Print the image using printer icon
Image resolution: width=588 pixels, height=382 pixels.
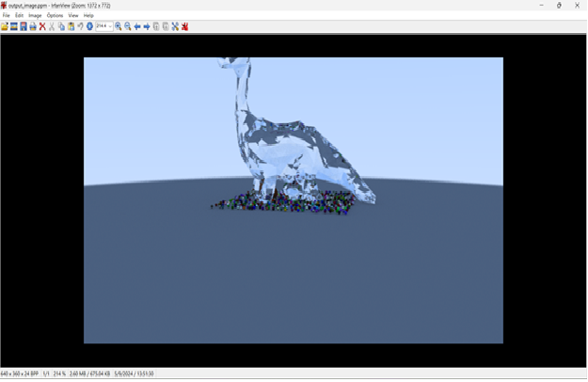[33, 26]
